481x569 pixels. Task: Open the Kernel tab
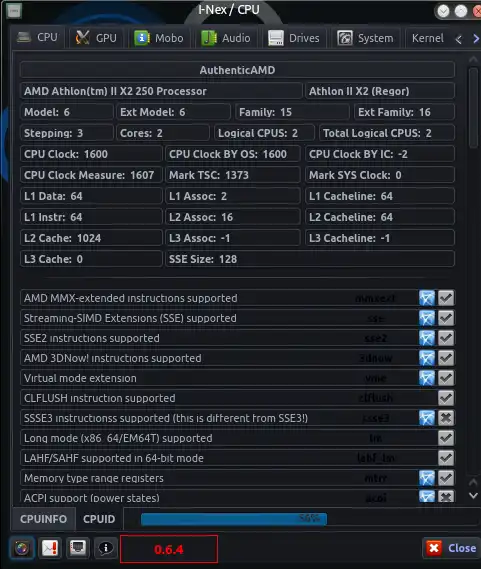click(428, 38)
